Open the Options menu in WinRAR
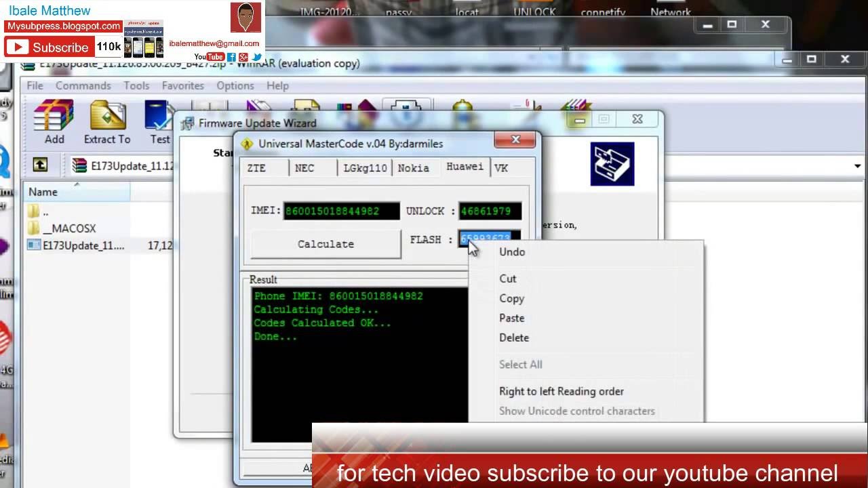The width and height of the screenshot is (868, 488). click(235, 85)
